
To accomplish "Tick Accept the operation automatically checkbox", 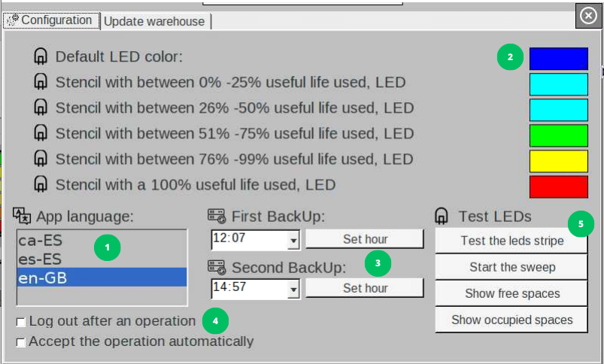I will click(x=21, y=342).
